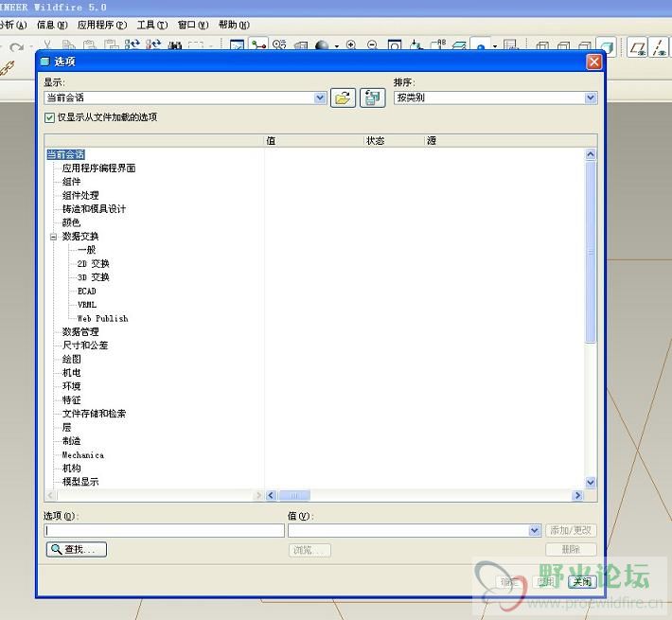This screenshot has height=620, width=672.
Task: Click the Copy icon in main toolbar
Action: point(68,45)
